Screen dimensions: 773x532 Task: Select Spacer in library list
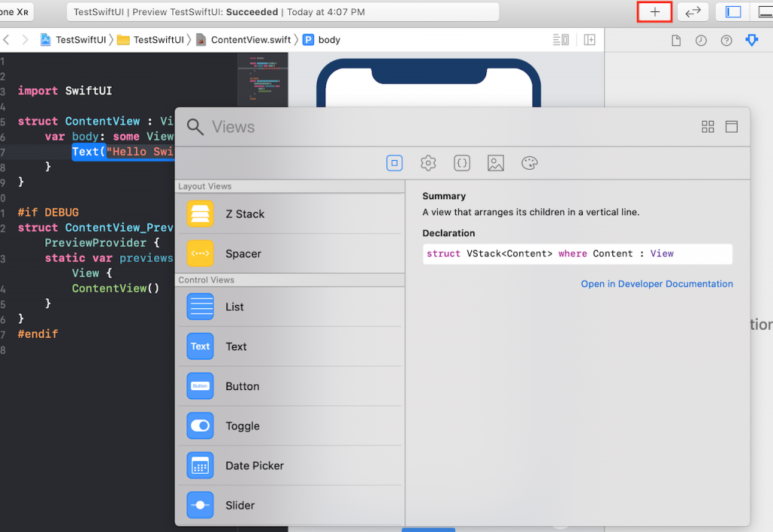point(290,254)
